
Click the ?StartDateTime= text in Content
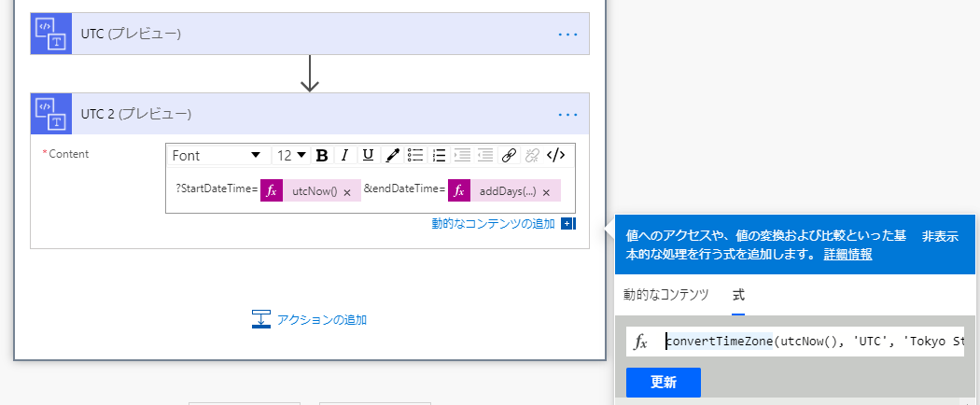pos(217,189)
